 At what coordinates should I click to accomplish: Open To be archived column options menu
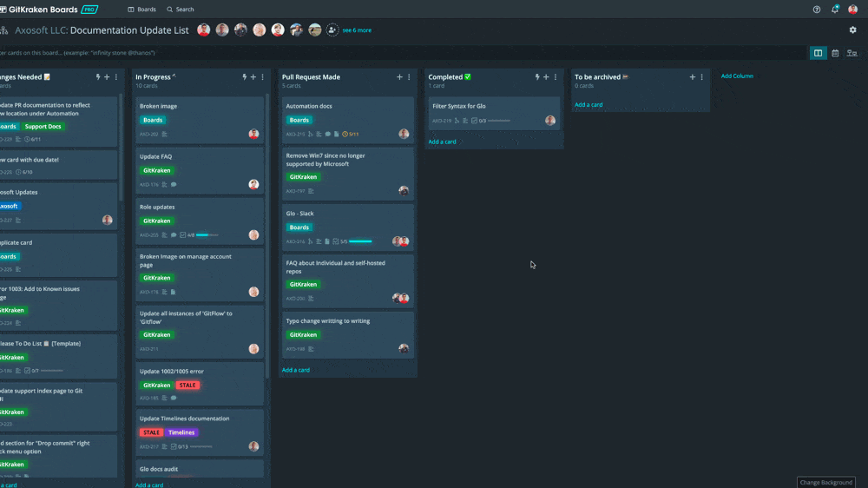702,77
